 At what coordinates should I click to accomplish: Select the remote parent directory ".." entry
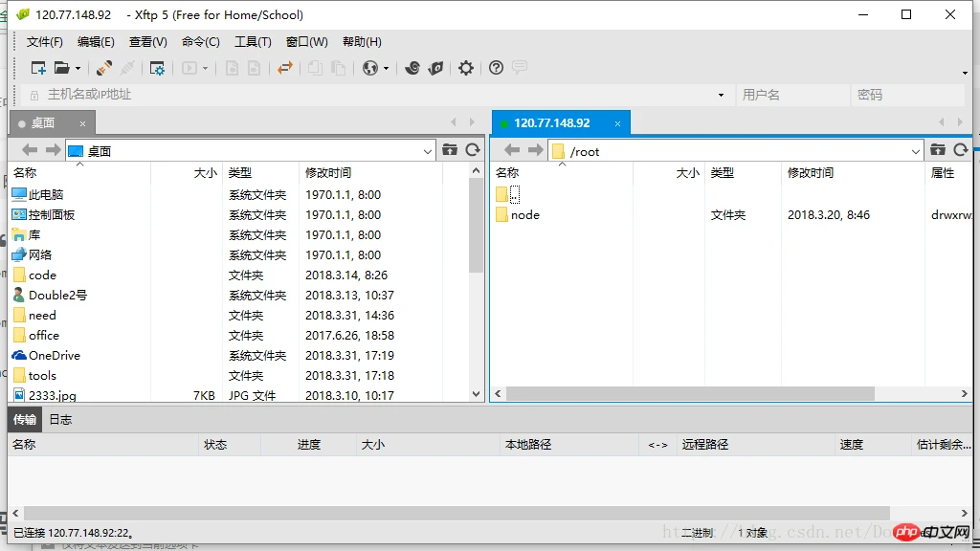point(514,195)
